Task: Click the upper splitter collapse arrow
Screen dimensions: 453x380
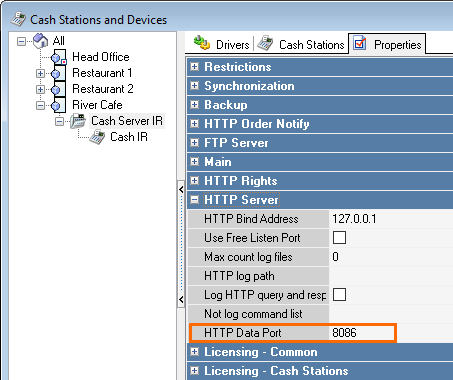Action: 181,190
